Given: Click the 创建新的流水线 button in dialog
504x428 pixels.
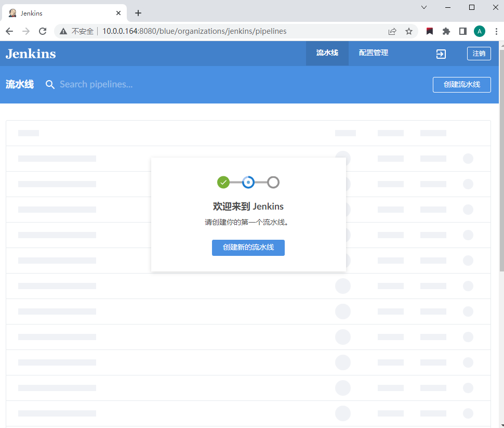Looking at the screenshot, I should click(x=248, y=248).
